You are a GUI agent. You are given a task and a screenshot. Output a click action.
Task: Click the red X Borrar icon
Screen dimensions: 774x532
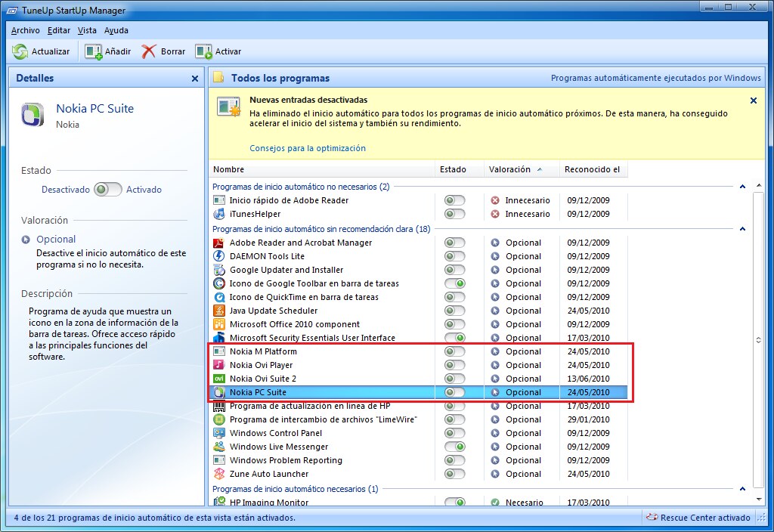click(x=149, y=51)
